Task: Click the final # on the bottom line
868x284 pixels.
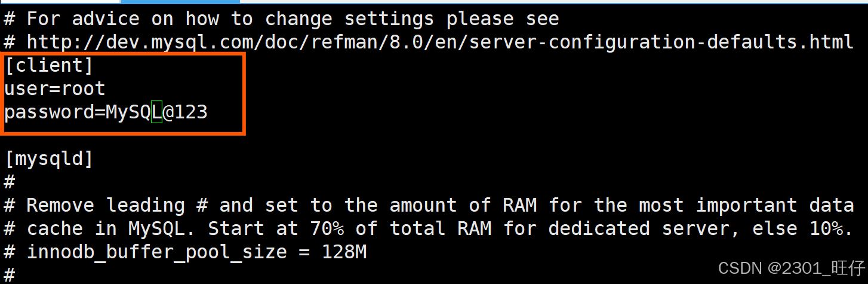Action: tap(10, 275)
